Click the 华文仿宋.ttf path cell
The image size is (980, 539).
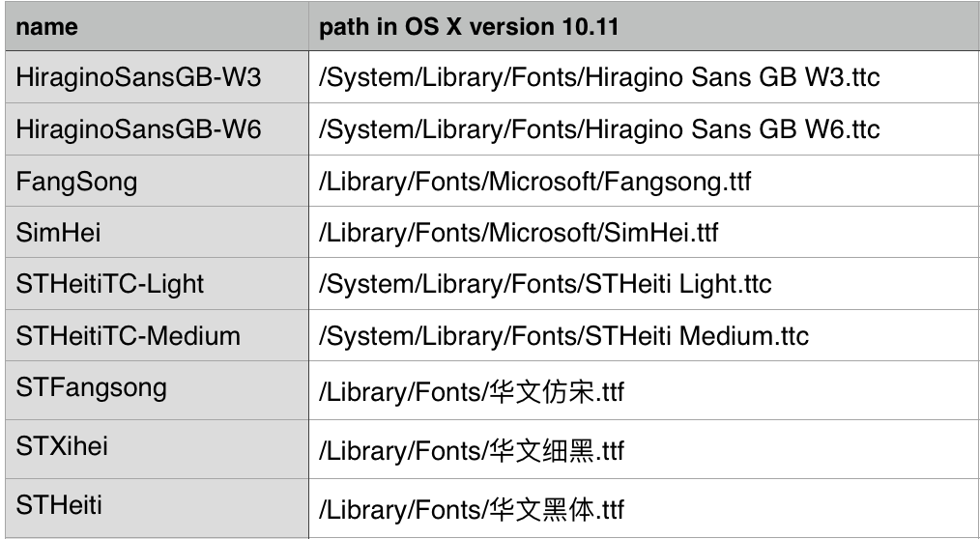pos(472,393)
